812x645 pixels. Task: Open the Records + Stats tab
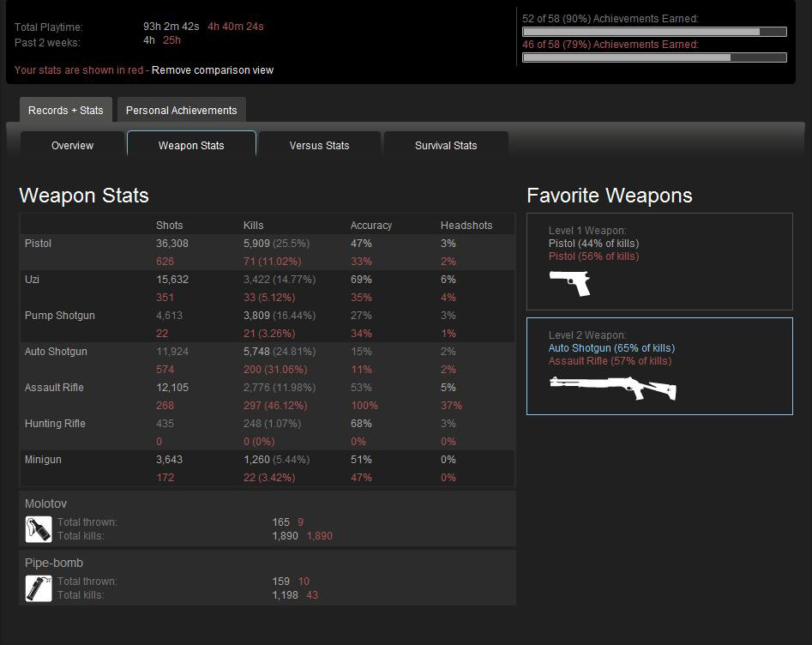(x=66, y=110)
